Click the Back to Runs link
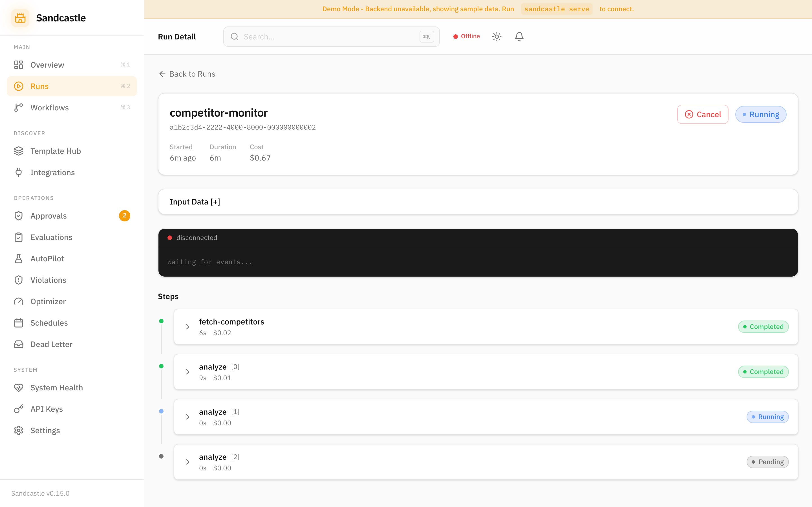Screen dimensions: 812x507 (x=187, y=74)
